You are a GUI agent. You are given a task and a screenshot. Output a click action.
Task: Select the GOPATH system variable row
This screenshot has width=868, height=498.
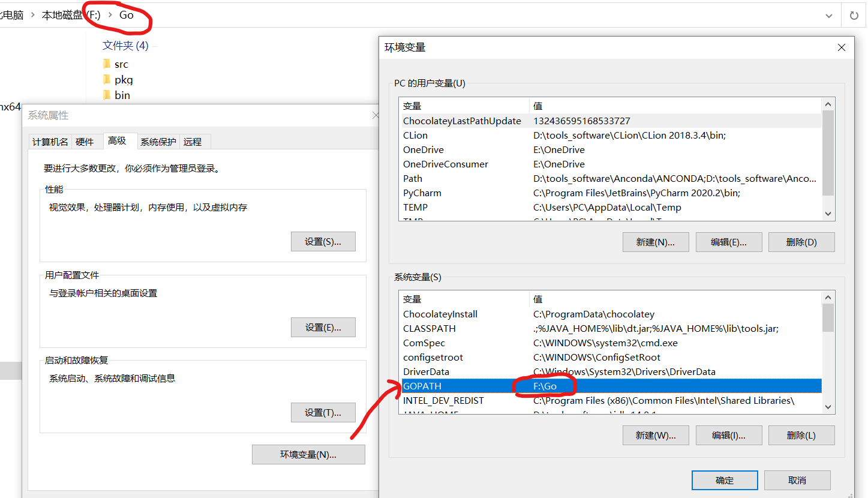(x=611, y=386)
